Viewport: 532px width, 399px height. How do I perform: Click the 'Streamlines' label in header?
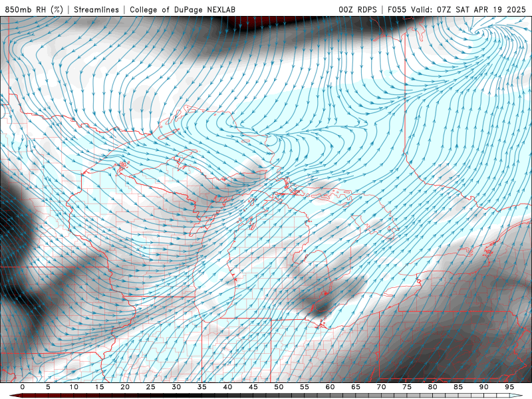(x=96, y=9)
